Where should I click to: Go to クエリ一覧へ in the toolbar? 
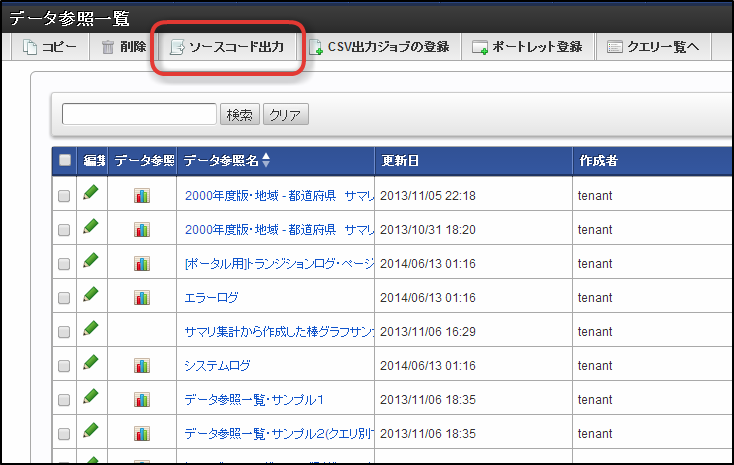tap(653, 47)
